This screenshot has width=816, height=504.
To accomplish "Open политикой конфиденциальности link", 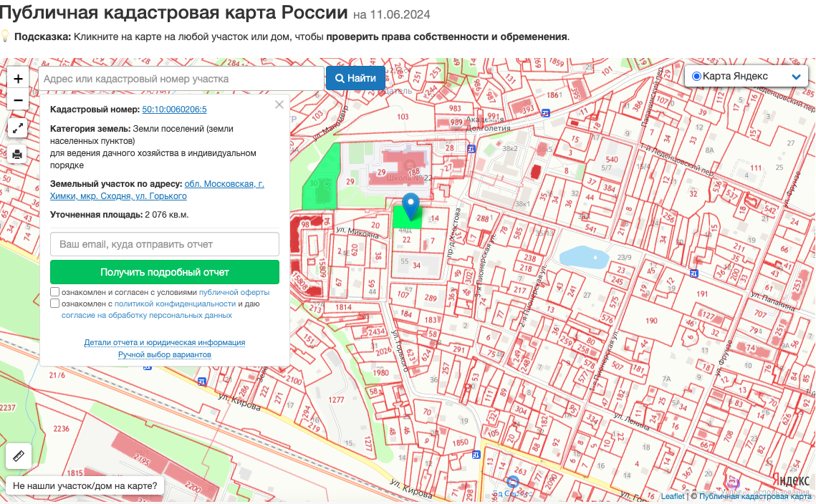I will (175, 304).
